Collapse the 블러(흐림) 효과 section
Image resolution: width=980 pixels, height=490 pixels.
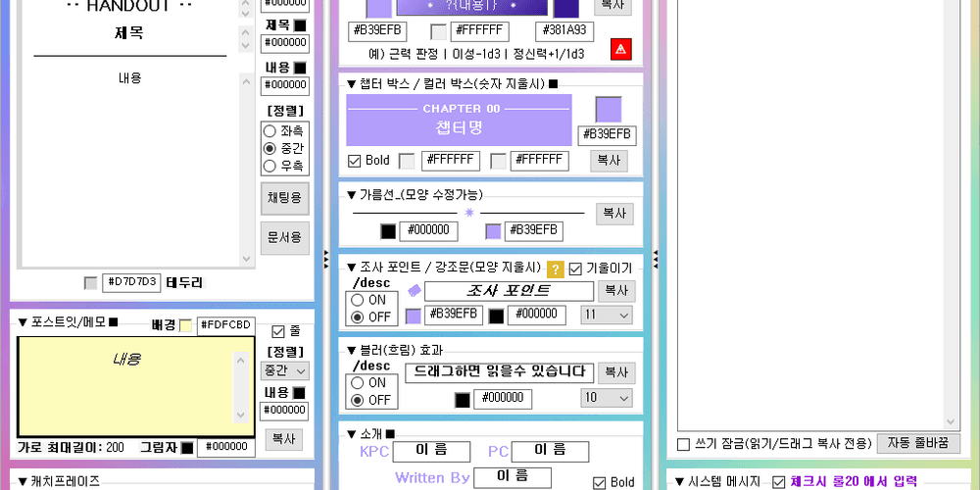click(x=352, y=350)
